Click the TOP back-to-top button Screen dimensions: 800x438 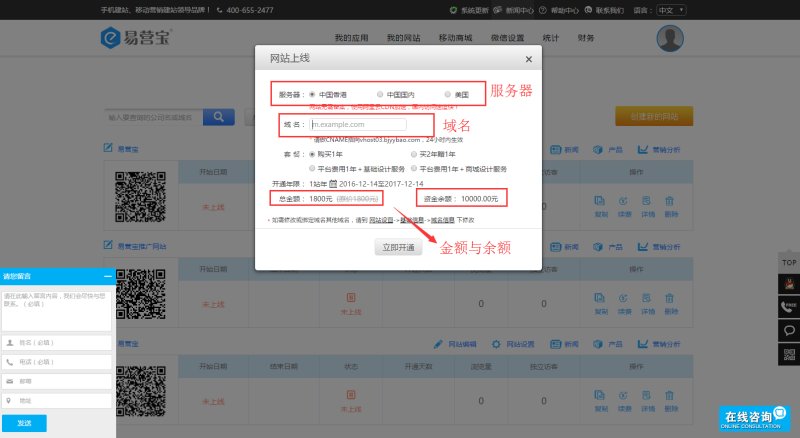click(x=788, y=261)
